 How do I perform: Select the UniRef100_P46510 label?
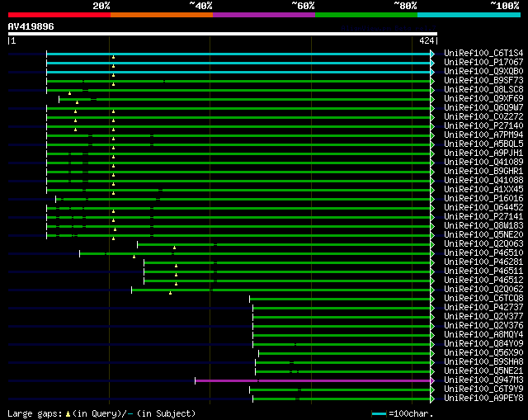(483, 253)
